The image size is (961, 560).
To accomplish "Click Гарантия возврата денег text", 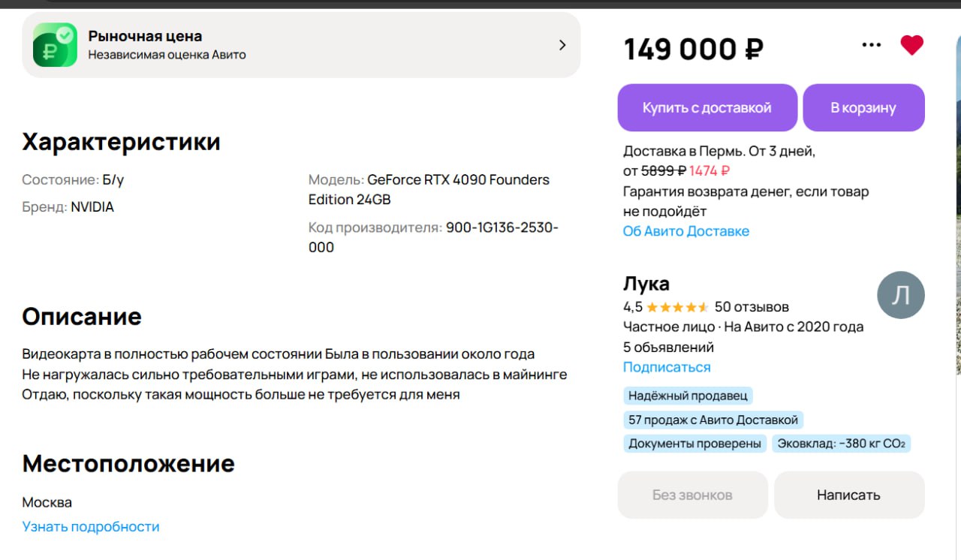I will point(746,201).
